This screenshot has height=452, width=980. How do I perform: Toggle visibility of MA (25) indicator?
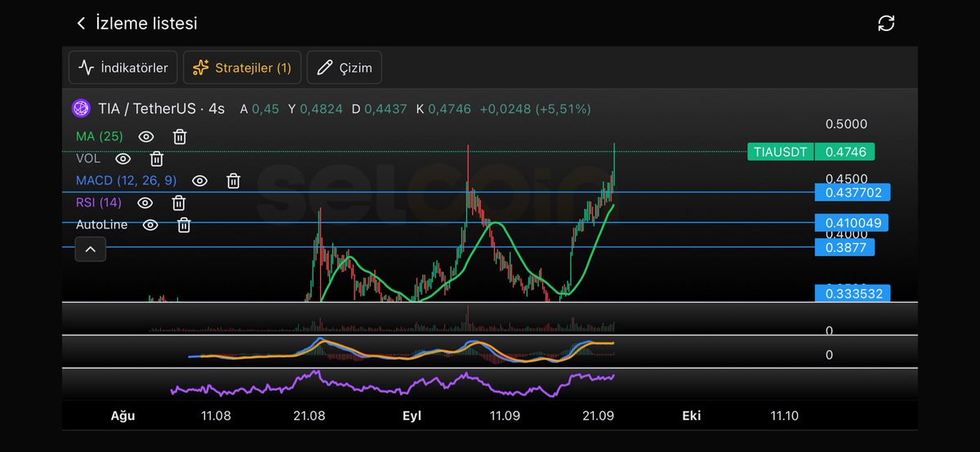[146, 136]
